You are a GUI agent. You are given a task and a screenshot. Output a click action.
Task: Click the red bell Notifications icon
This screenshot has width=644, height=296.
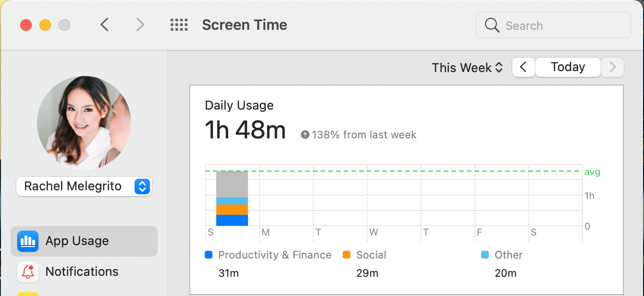coord(27,271)
